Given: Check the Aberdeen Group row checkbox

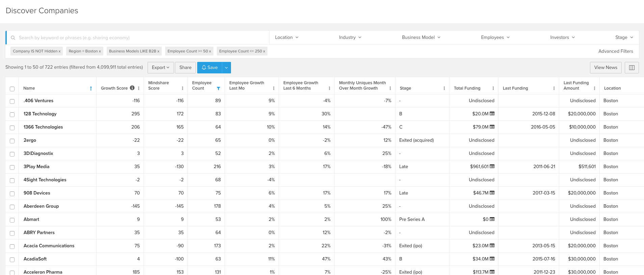Looking at the screenshot, I should 12,207.
